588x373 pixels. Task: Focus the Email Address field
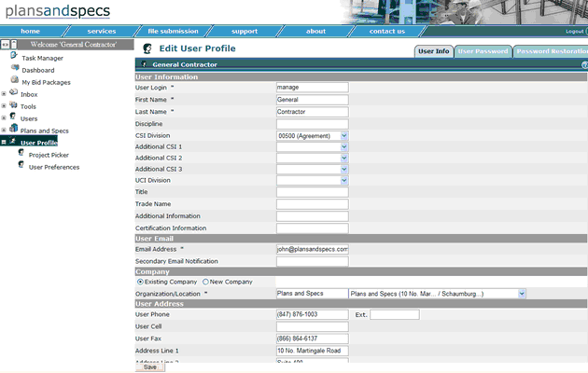click(x=313, y=249)
